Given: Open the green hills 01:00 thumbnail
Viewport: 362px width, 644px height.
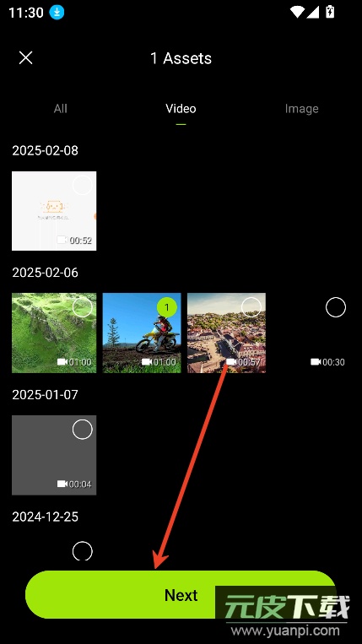Looking at the screenshot, I should 54,333.
